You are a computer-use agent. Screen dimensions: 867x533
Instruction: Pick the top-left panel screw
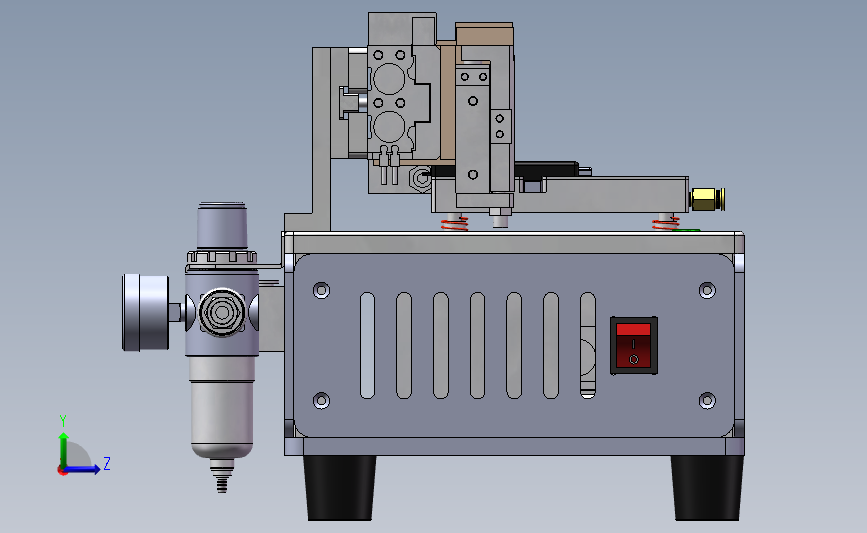click(x=321, y=290)
